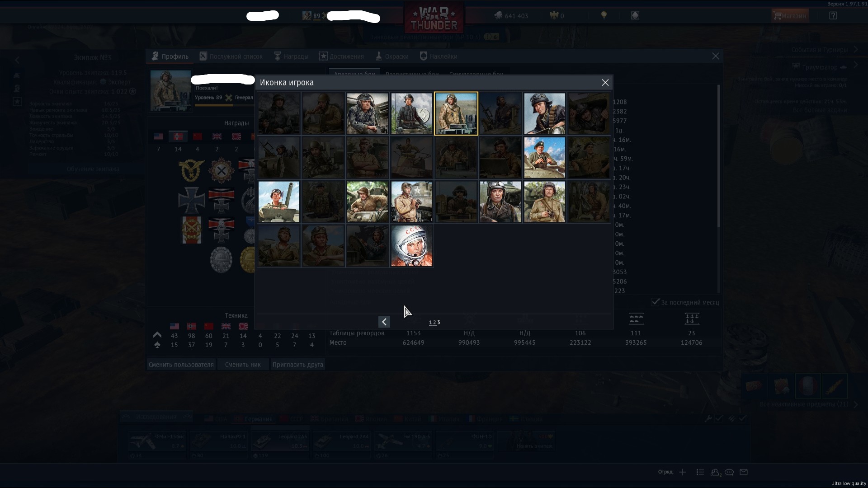Switch to the Достижения tab
Viewport: 868px width, 488px height.
(342, 56)
